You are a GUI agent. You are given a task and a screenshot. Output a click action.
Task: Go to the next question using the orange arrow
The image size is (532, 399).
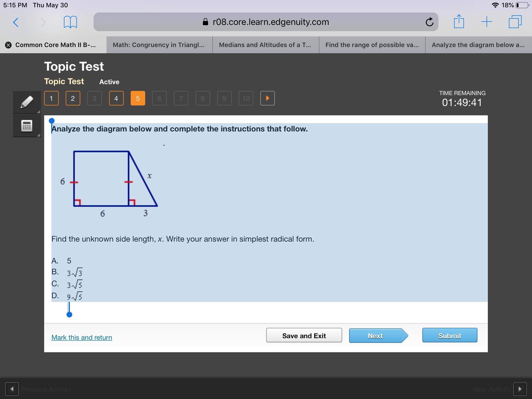(x=267, y=98)
